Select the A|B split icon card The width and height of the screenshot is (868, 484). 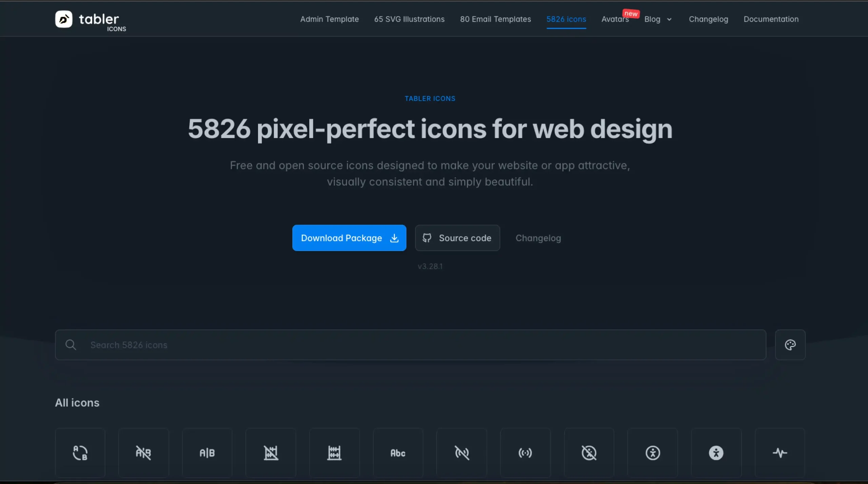click(x=207, y=453)
